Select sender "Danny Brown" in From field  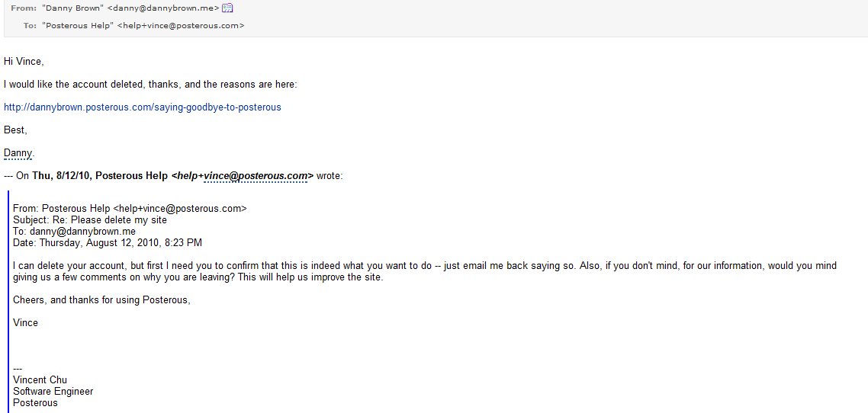tap(72, 8)
